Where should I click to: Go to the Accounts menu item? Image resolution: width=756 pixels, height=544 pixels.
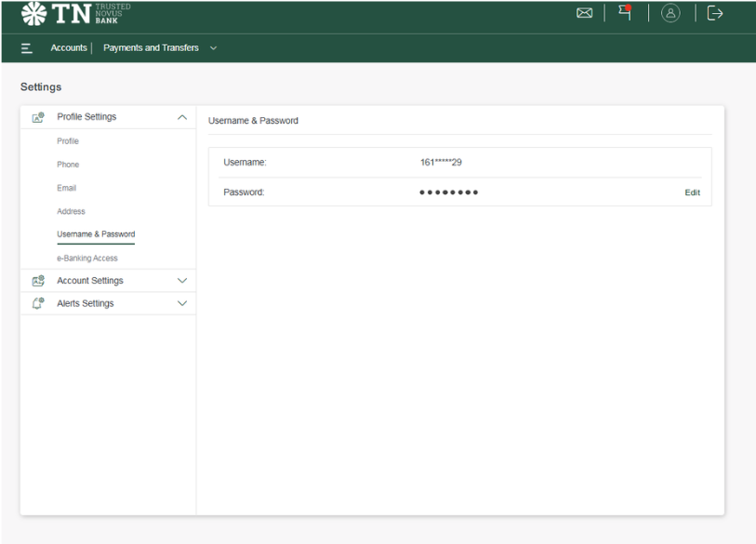pos(69,48)
